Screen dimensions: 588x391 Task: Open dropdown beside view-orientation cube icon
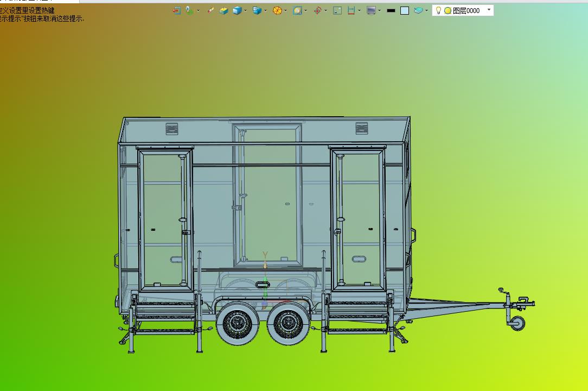coord(265,11)
